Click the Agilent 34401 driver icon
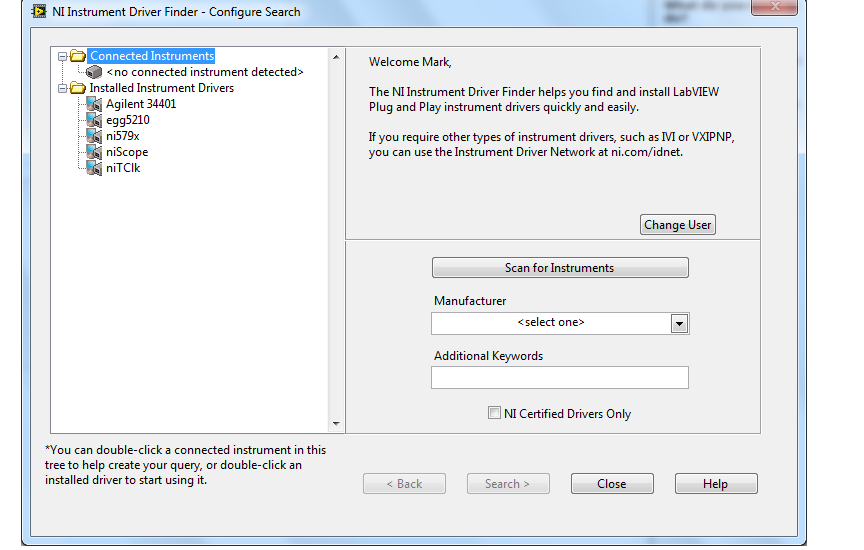The image size is (864, 550). pyautogui.click(x=94, y=104)
